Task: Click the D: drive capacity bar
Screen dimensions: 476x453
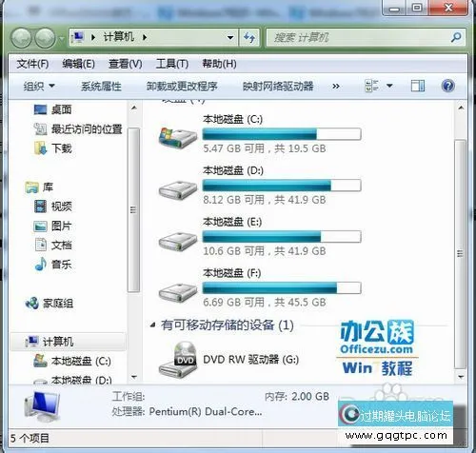Action: [x=282, y=186]
